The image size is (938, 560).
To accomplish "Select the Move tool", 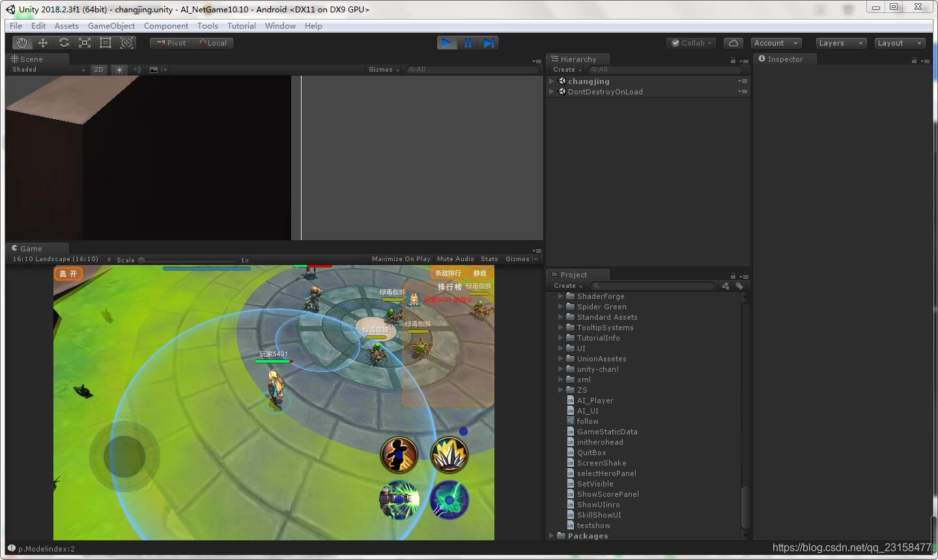I will [43, 43].
